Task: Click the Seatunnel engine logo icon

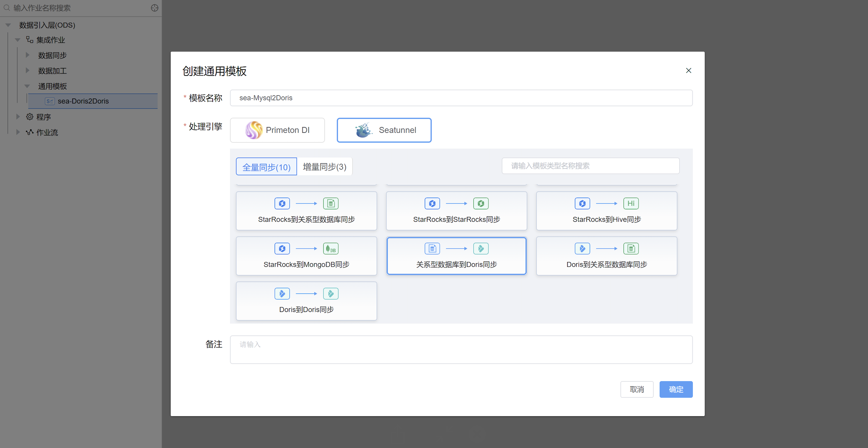Action: pyautogui.click(x=363, y=130)
